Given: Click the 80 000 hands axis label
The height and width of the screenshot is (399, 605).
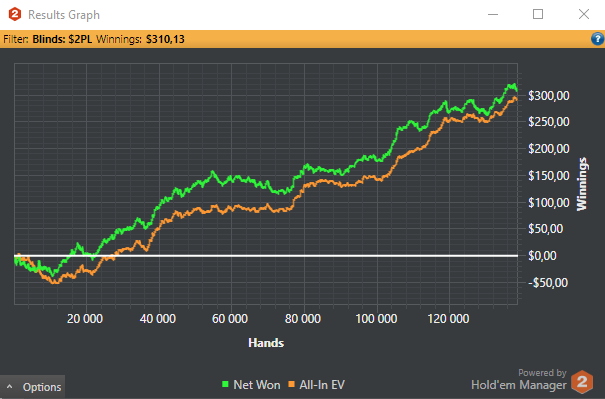Looking at the screenshot, I should 302,319.
